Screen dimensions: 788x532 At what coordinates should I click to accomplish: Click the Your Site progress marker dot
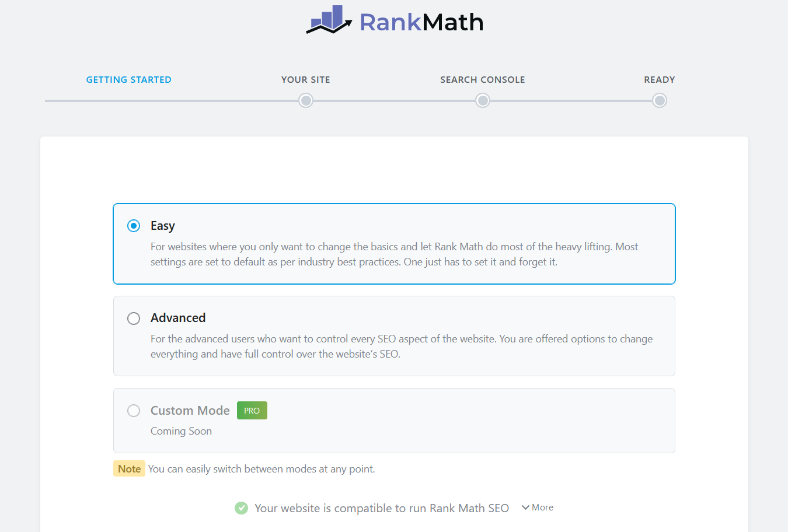(306, 101)
